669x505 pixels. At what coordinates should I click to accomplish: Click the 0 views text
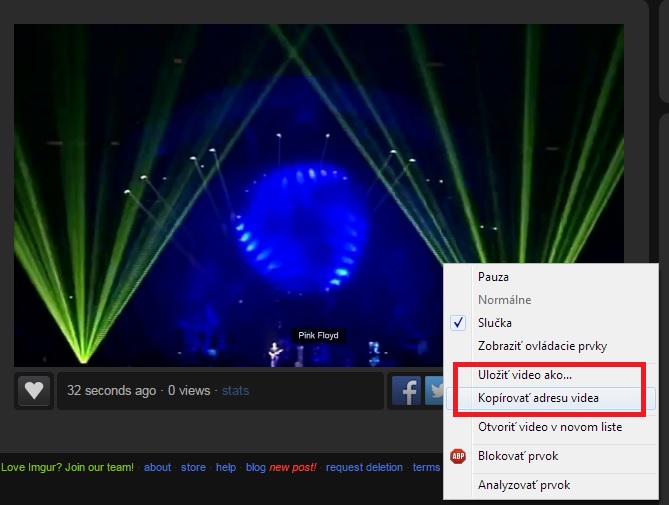click(189, 391)
